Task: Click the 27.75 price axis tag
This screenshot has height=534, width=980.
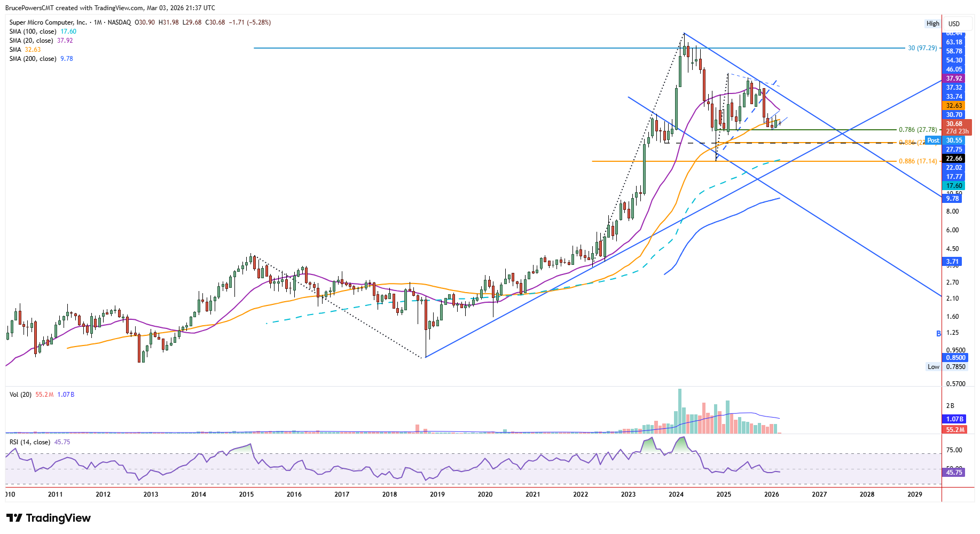Action: click(954, 150)
